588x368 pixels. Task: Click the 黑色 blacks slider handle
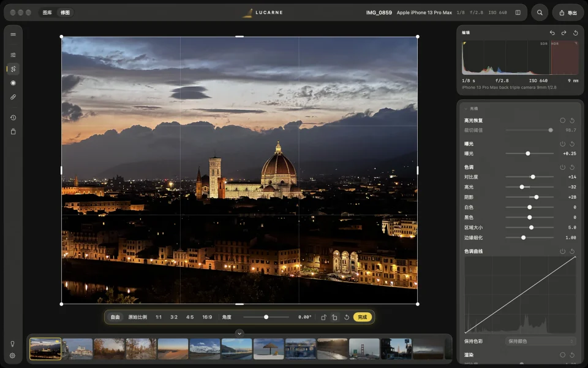pos(529,217)
